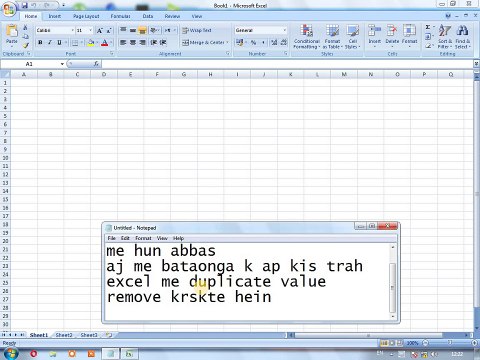
Task: Click the AutoSum sigma icon
Action: pos(428,27)
